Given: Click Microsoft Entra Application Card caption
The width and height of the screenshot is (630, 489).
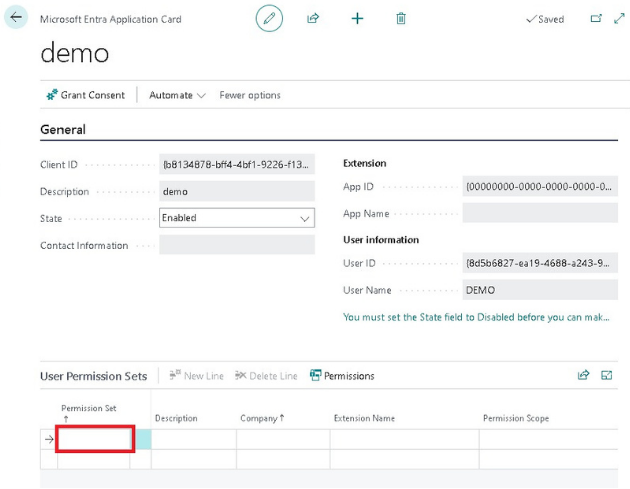Looking at the screenshot, I should click(111, 19).
